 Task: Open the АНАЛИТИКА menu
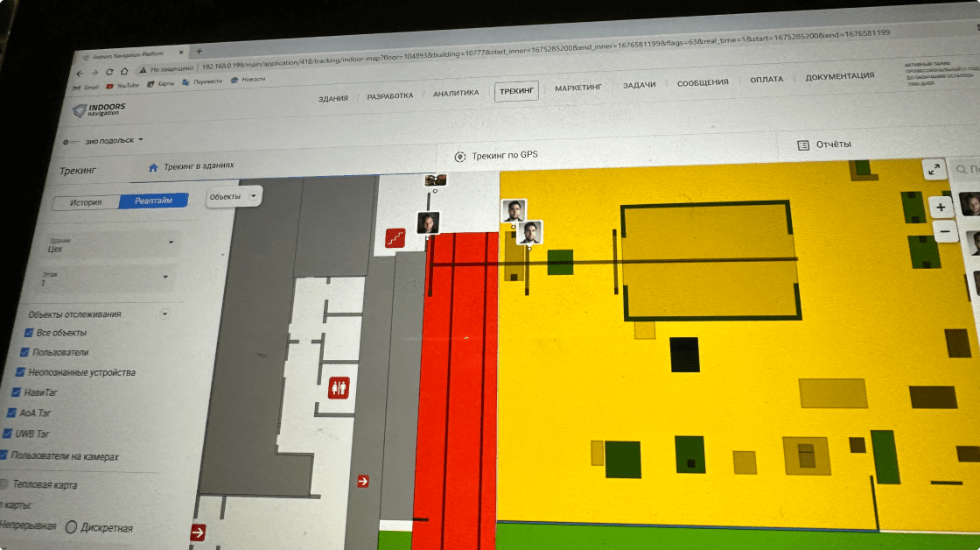pyautogui.click(x=456, y=93)
